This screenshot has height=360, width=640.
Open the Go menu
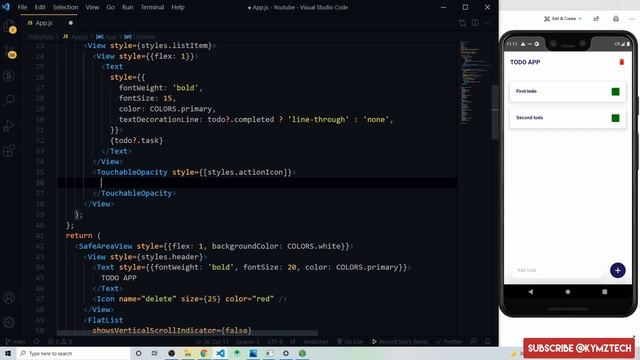tap(111, 7)
